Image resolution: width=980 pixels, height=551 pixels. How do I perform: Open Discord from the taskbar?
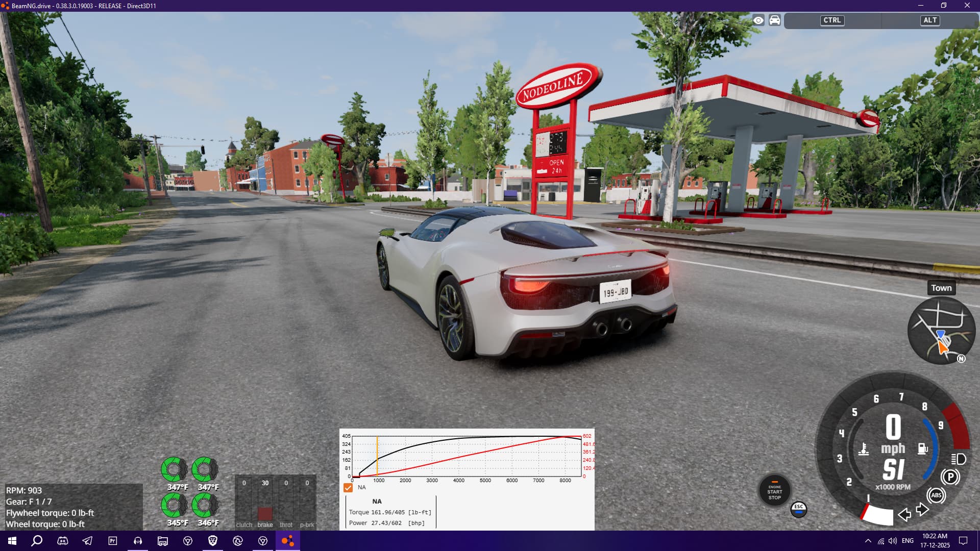tap(62, 541)
